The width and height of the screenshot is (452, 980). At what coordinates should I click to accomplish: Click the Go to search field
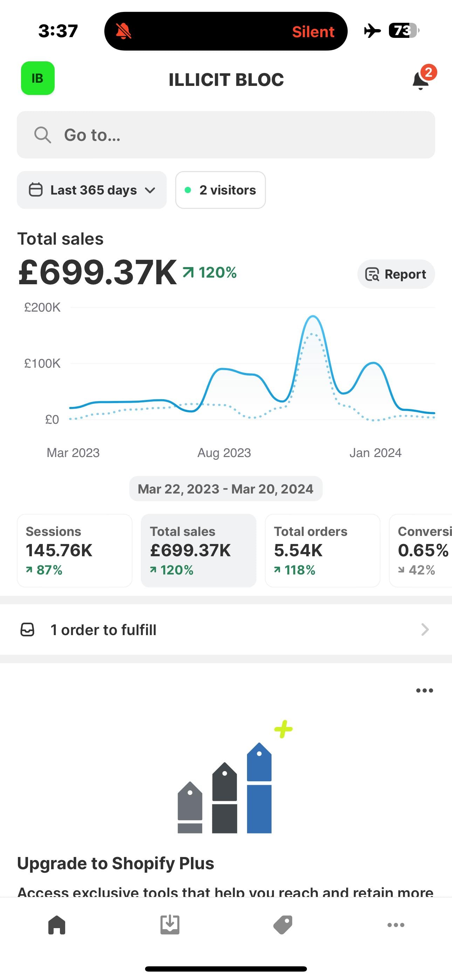click(x=244, y=135)
